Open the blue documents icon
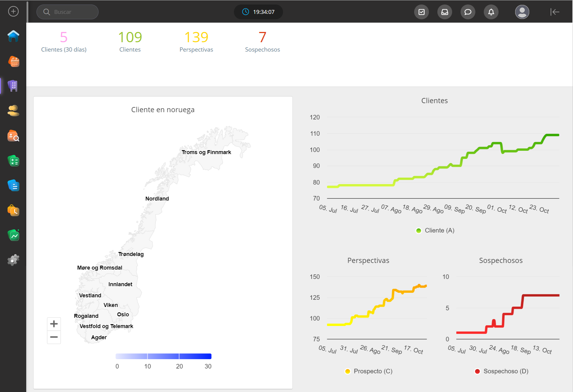Image resolution: width=573 pixels, height=392 pixels. pos(13,185)
